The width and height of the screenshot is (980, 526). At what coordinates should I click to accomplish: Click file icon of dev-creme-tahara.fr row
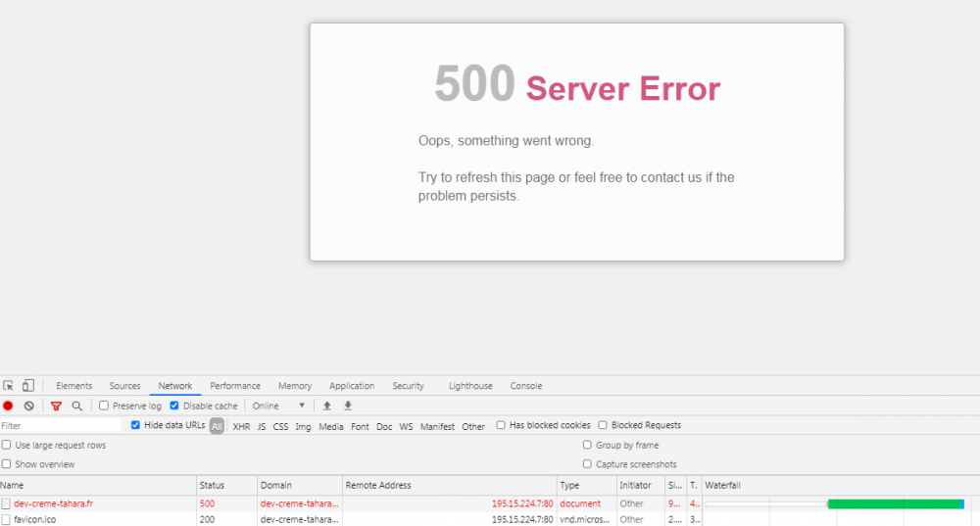(x=6, y=503)
